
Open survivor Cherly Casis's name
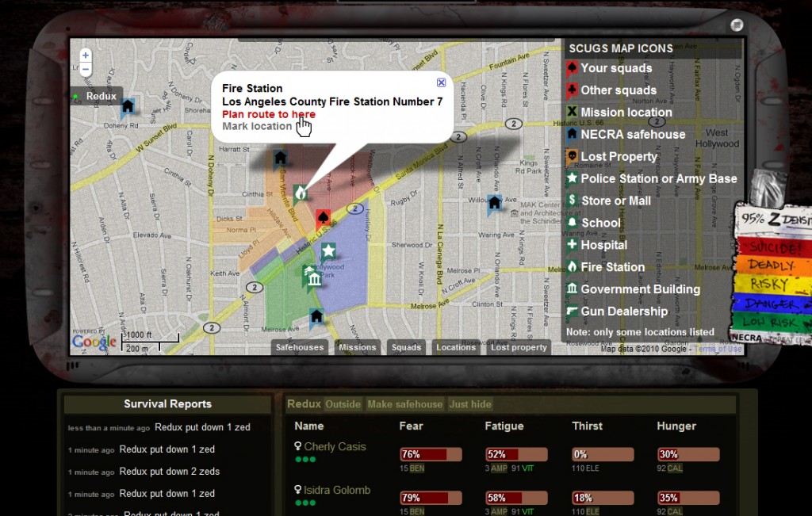coord(335,447)
